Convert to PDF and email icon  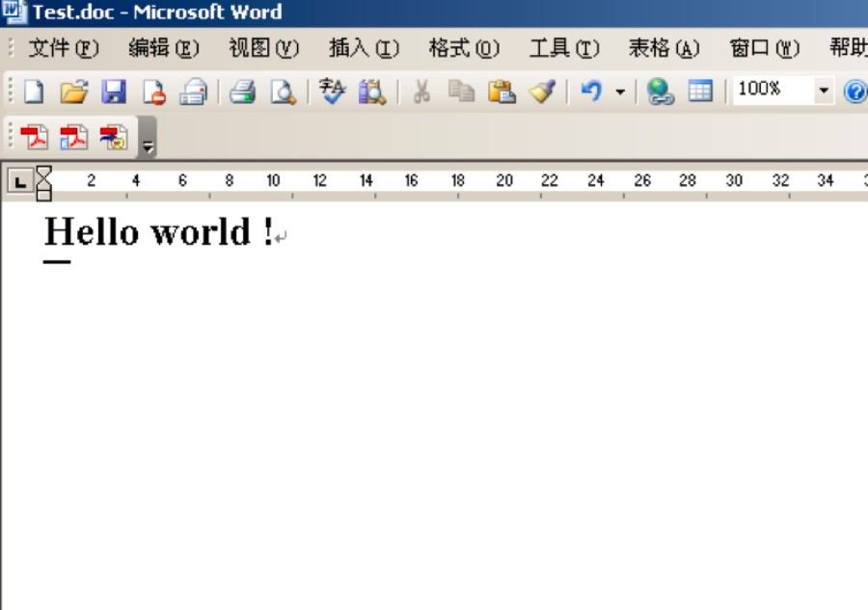click(x=73, y=137)
